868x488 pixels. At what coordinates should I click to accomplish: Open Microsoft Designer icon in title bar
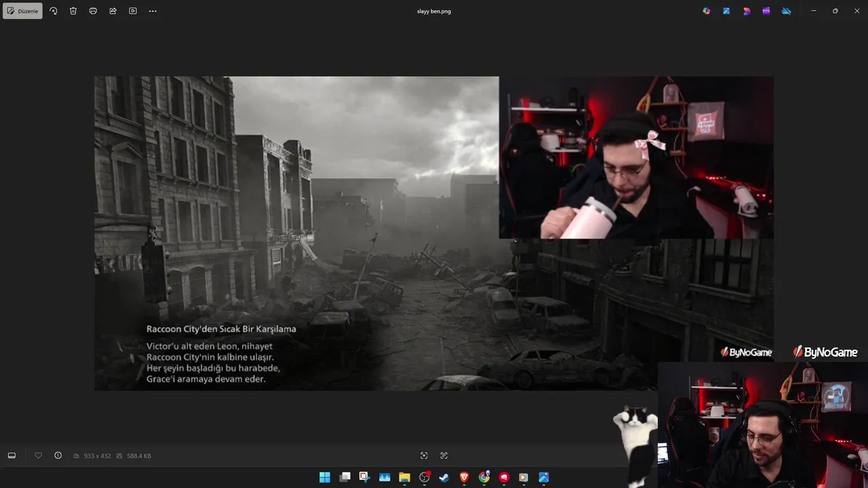tap(747, 11)
